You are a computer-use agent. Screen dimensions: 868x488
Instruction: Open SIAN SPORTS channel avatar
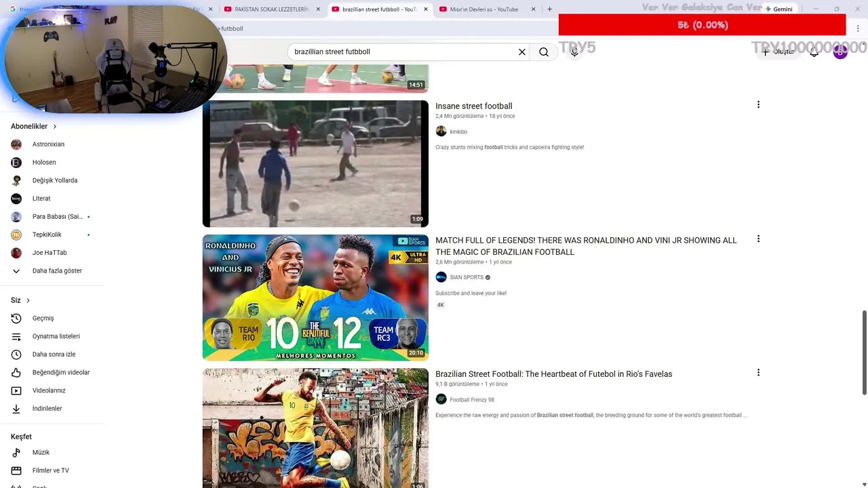pos(441,277)
